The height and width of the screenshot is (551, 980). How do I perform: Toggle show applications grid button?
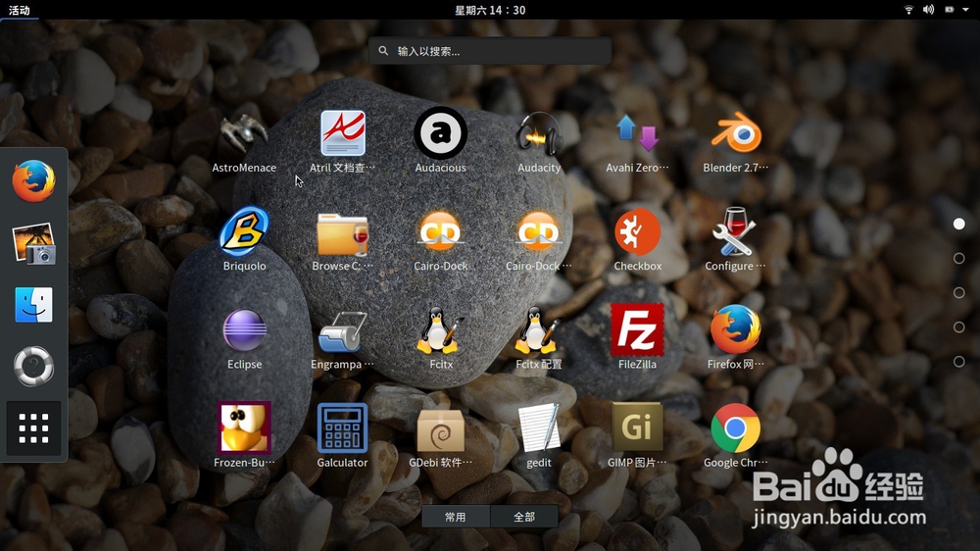pos(33,428)
